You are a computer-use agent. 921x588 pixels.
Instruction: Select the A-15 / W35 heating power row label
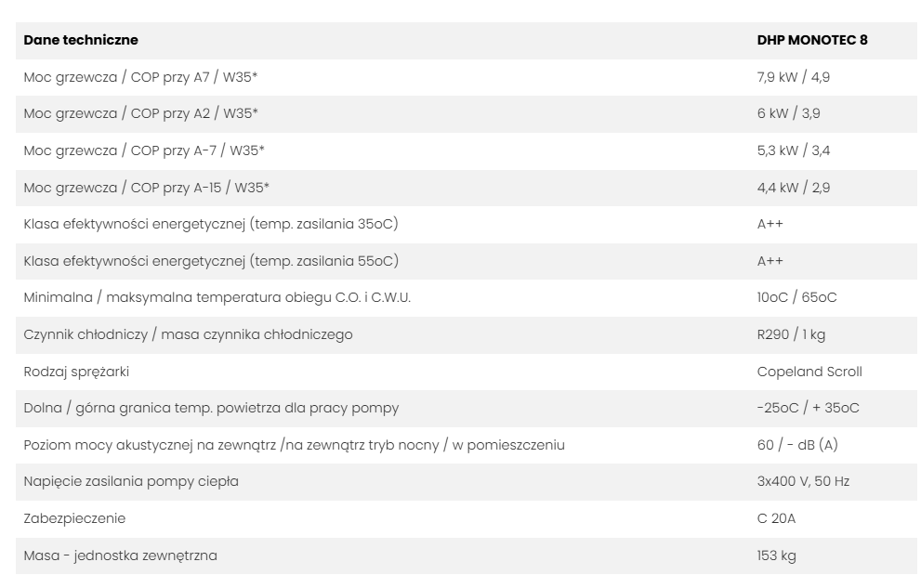click(146, 188)
